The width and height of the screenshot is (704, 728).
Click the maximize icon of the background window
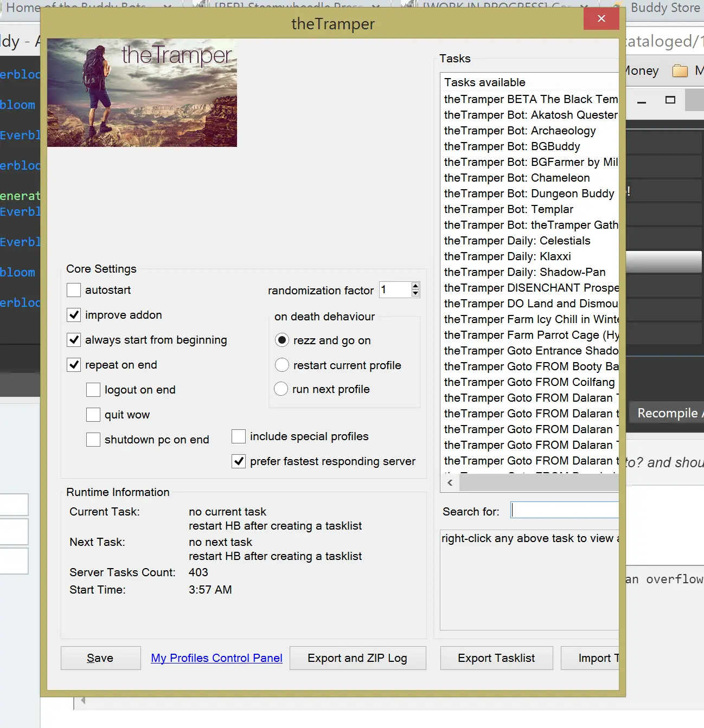coord(670,100)
